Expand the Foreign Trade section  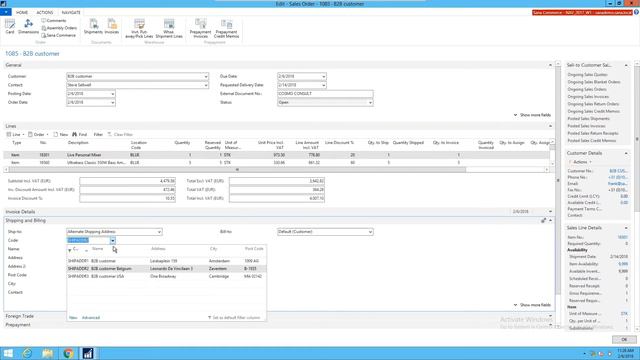[550, 316]
